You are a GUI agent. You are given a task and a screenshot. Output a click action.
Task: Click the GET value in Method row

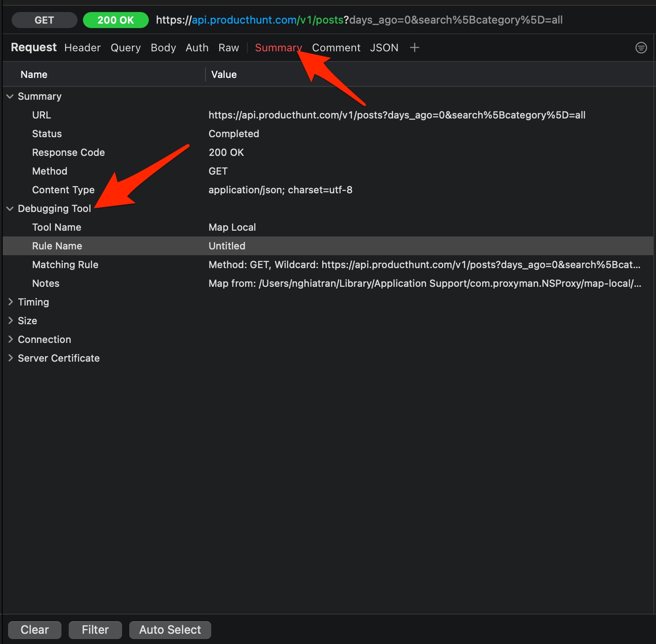pos(218,171)
